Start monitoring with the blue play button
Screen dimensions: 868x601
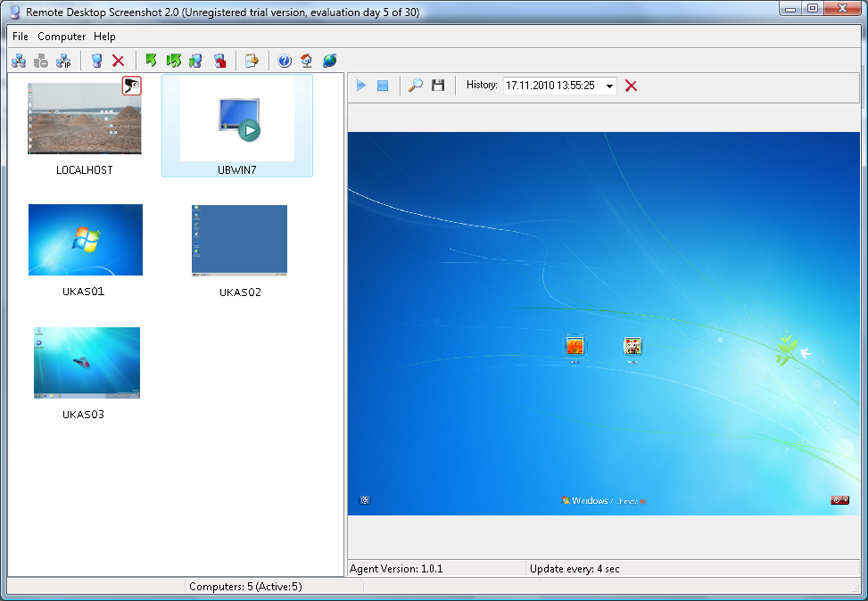click(361, 86)
